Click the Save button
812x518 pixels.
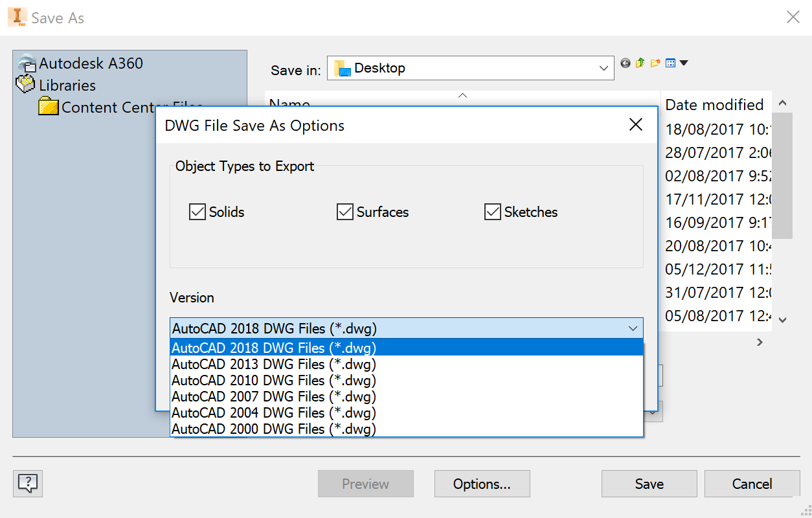649,484
